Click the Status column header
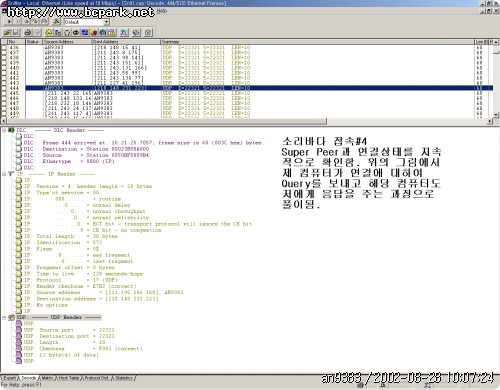 tap(34, 42)
